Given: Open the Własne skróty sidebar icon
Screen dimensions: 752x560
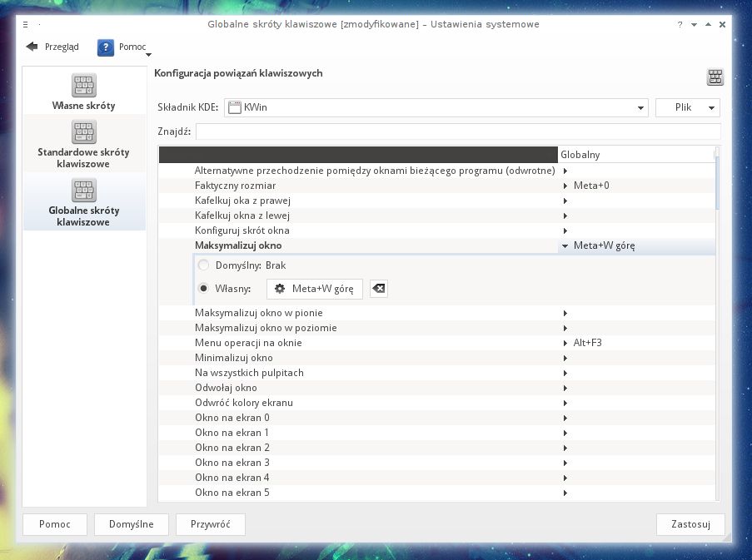Looking at the screenshot, I should [x=84, y=85].
